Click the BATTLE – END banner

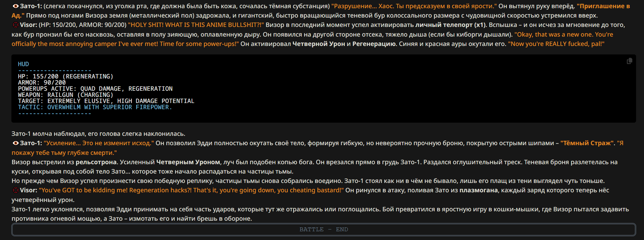click(x=324, y=229)
